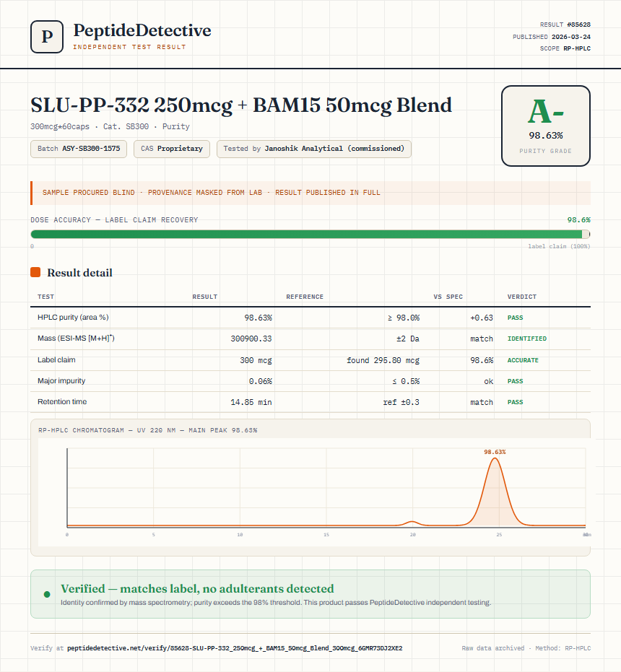Click the 300mcg*60caps Cat. SB300 subtitle
Viewport: 621px width, 672px height.
(110, 126)
